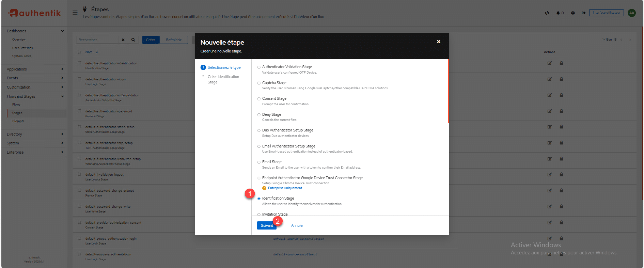Click the sign out icon in header

coord(583,13)
